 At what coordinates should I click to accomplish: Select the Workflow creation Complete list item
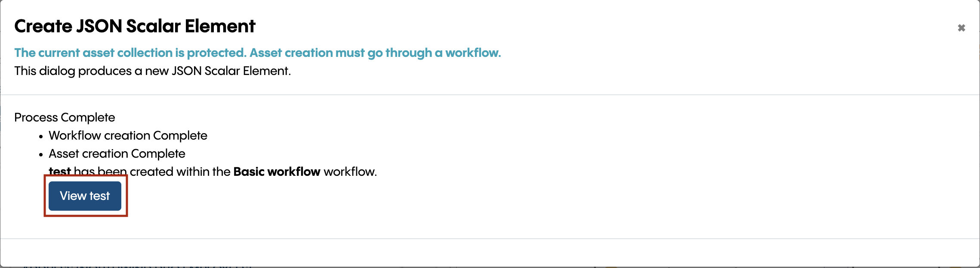[128, 136]
